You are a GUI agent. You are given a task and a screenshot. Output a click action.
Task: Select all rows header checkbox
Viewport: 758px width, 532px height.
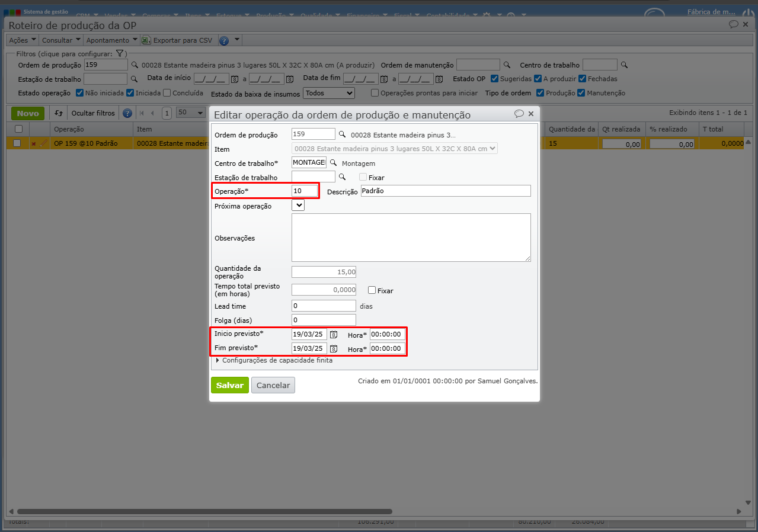click(18, 129)
